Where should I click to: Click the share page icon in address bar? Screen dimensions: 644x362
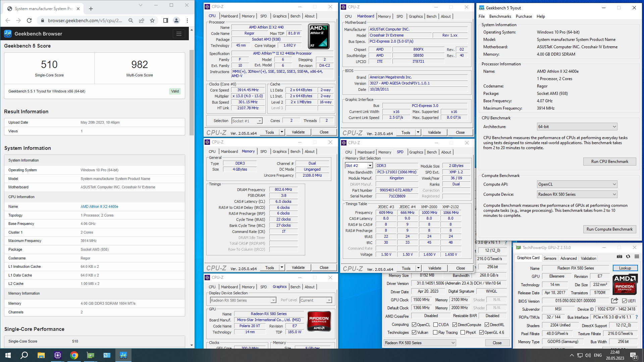(142, 20)
